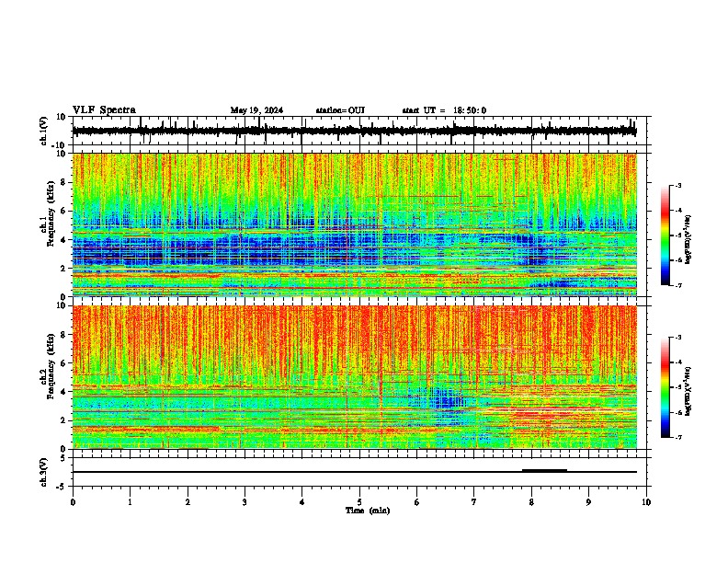This screenshot has width=728, height=563.
Task: Click the "2" kHz tick on ch.1 spectrogram
Action: coord(63,269)
